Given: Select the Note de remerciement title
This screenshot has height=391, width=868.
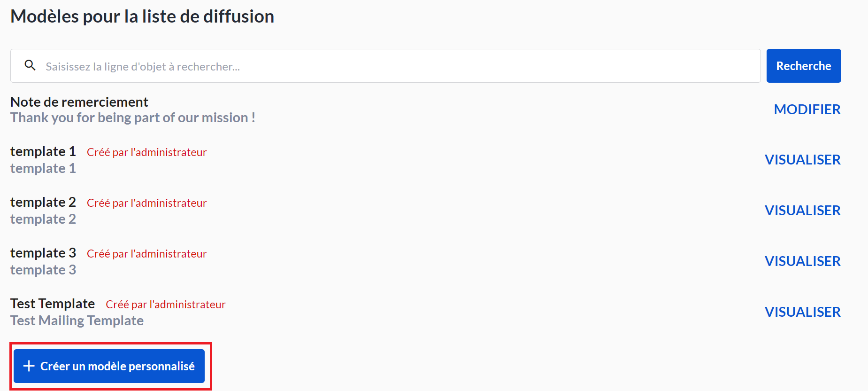Looking at the screenshot, I should [79, 102].
